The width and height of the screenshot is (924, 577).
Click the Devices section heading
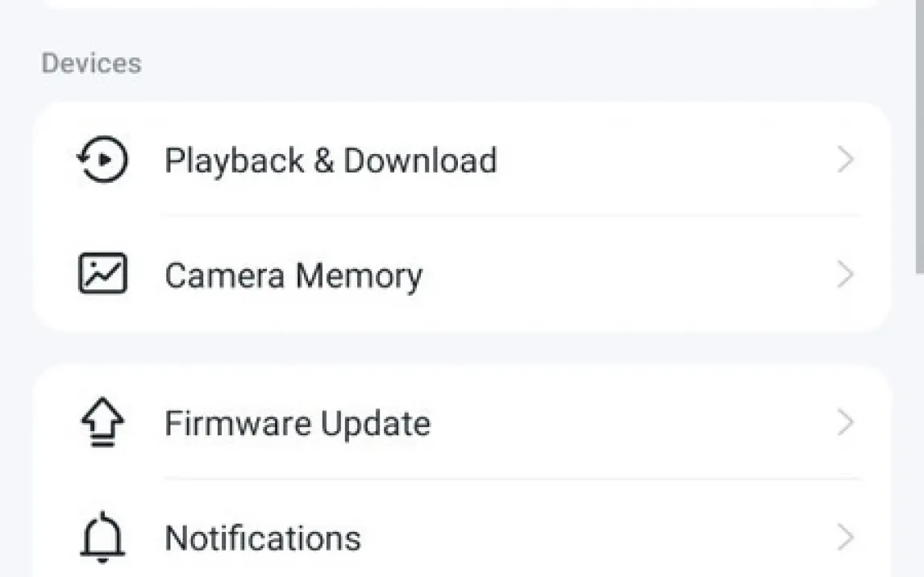point(91,64)
